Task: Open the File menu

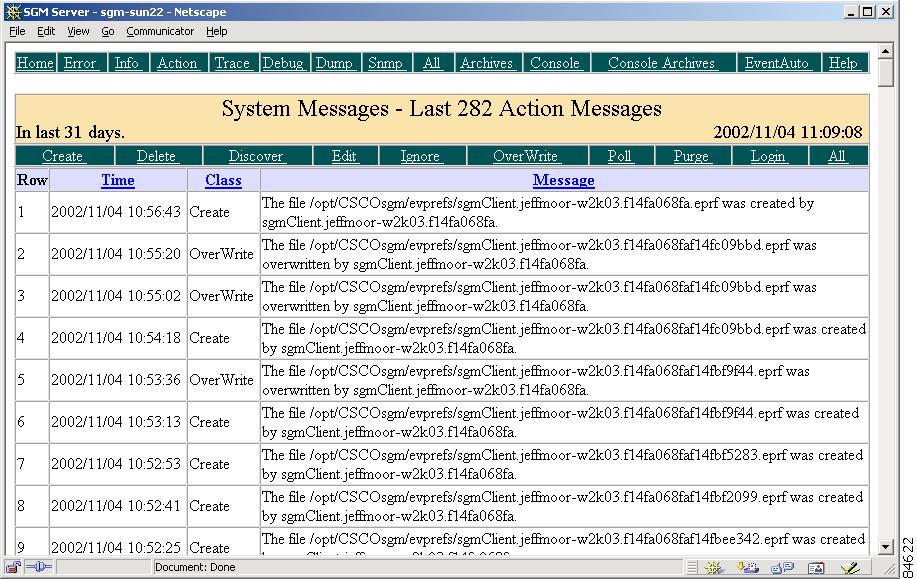Action: pos(17,32)
